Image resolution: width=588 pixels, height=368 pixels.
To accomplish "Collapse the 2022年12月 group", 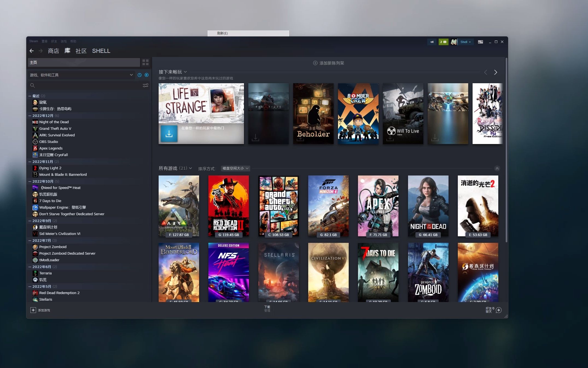I will (30, 116).
